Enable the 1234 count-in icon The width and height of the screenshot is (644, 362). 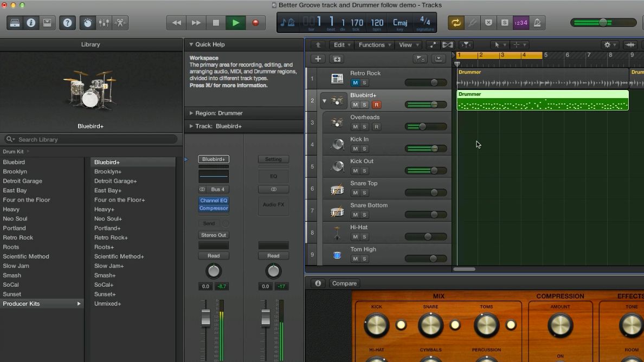coord(520,23)
